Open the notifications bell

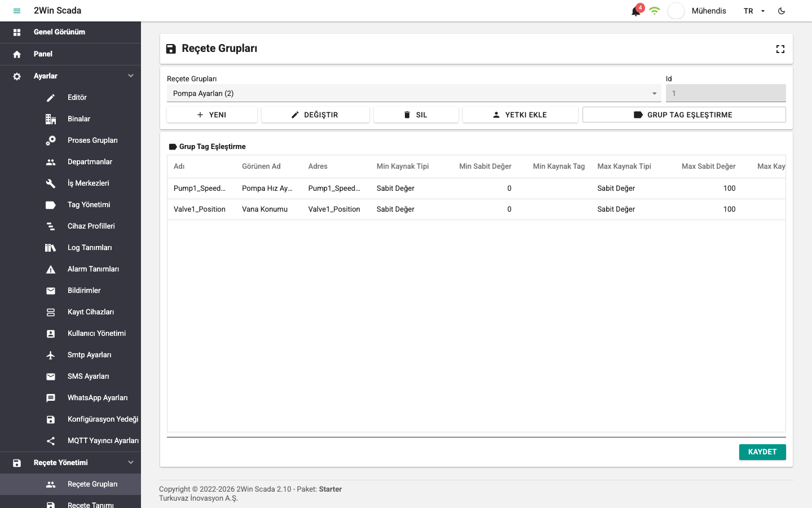point(637,11)
